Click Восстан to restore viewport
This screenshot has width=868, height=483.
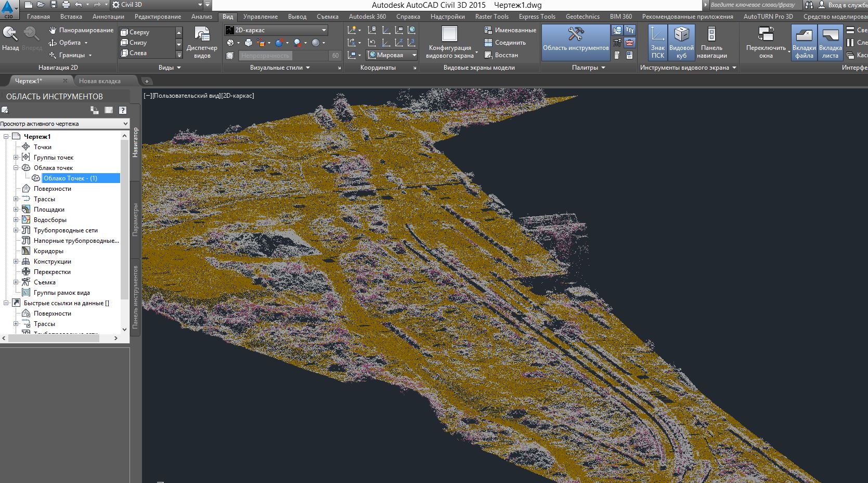coord(501,55)
